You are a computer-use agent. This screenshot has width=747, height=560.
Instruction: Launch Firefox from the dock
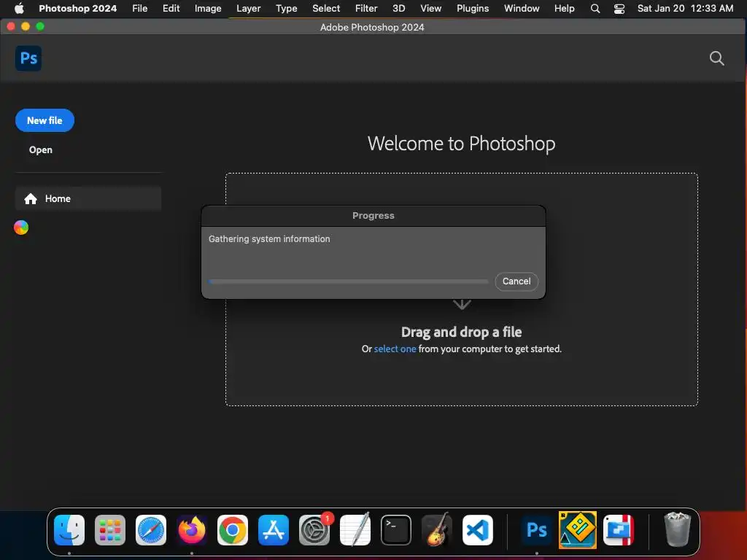[192, 529]
